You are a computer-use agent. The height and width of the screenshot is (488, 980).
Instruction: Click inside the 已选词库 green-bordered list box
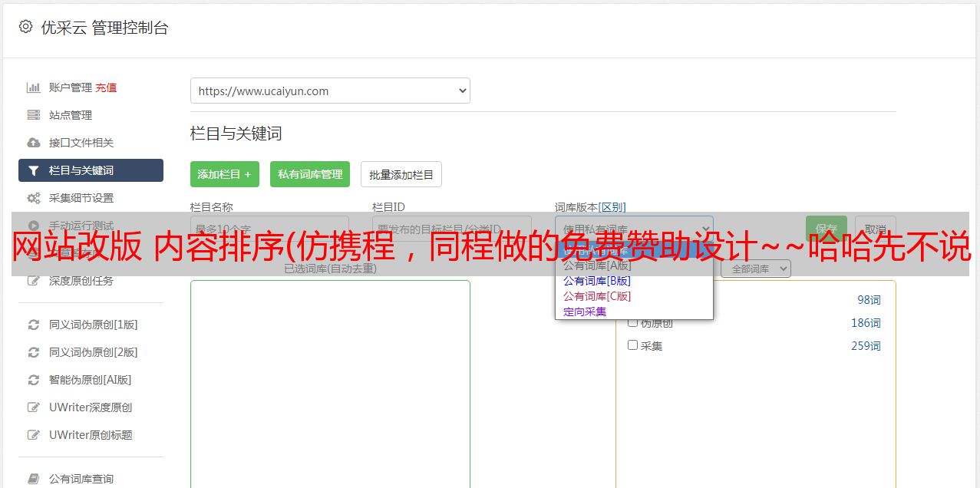(x=330, y=384)
